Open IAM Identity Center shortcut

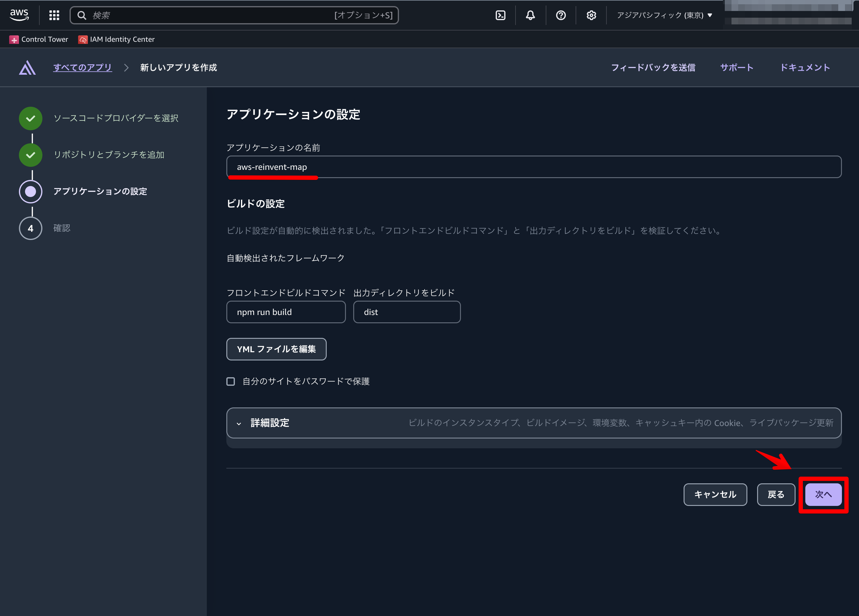point(116,39)
